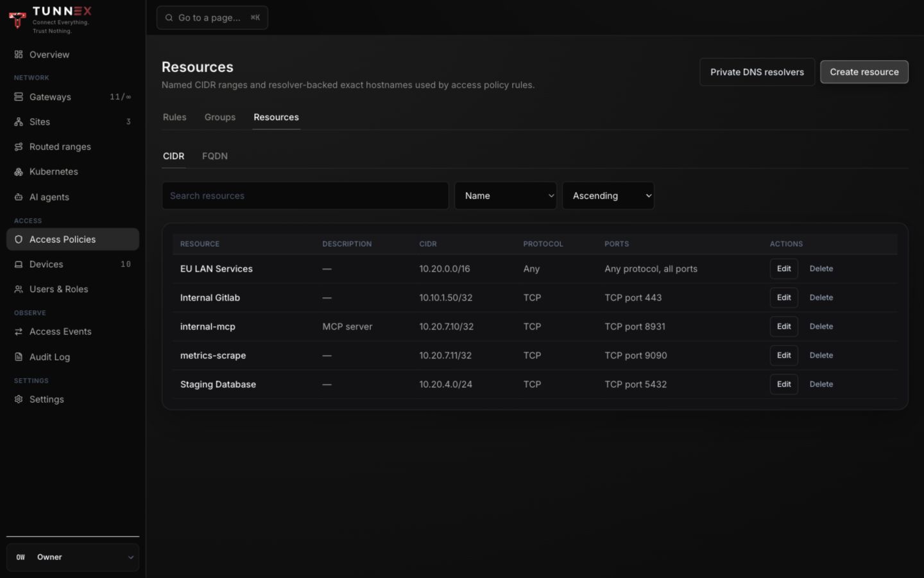The height and width of the screenshot is (578, 924).
Task: Edit the internal-mcp resource
Action: click(784, 327)
